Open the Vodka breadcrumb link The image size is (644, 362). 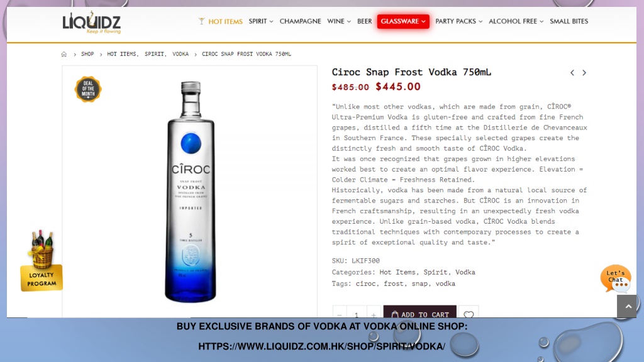(x=180, y=54)
